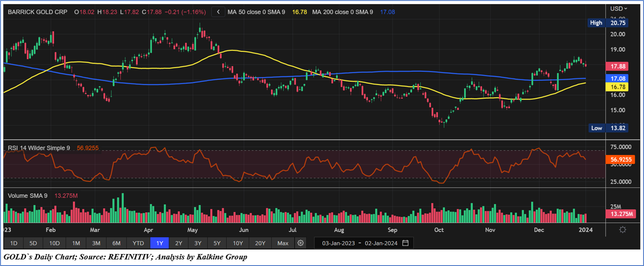Open the price axis settings gear
644x266 pixels.
pyautogui.click(x=622, y=230)
